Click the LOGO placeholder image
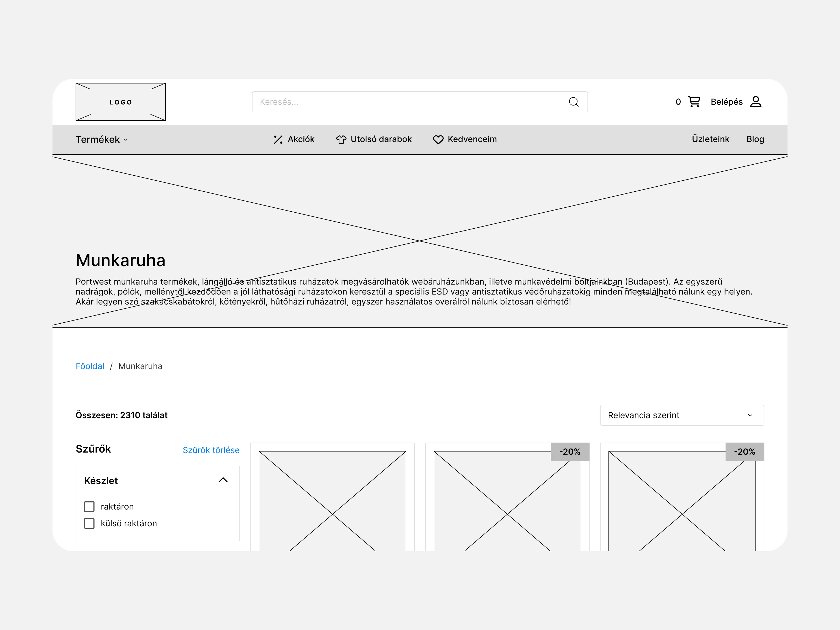The height and width of the screenshot is (630, 840). pyautogui.click(x=121, y=102)
